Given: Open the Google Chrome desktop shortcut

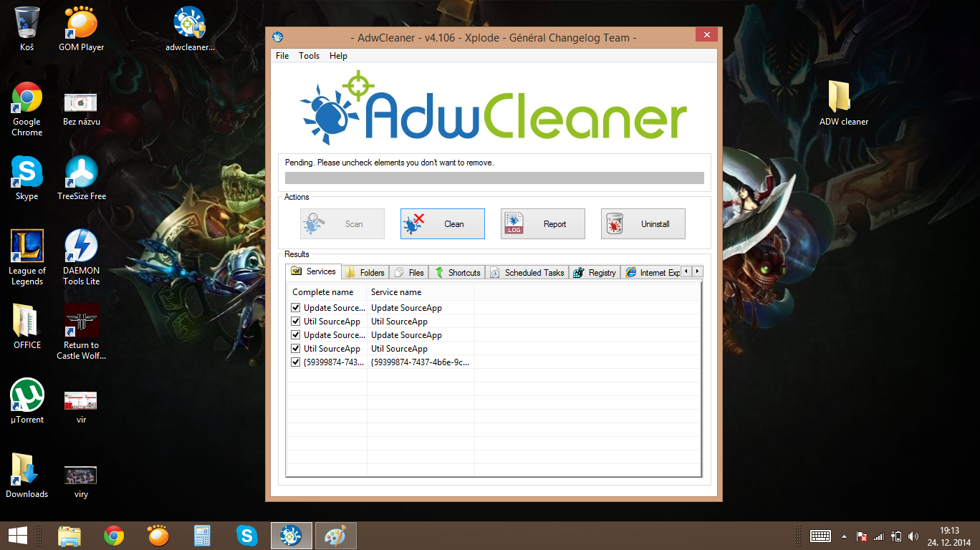Looking at the screenshot, I should coord(27,109).
